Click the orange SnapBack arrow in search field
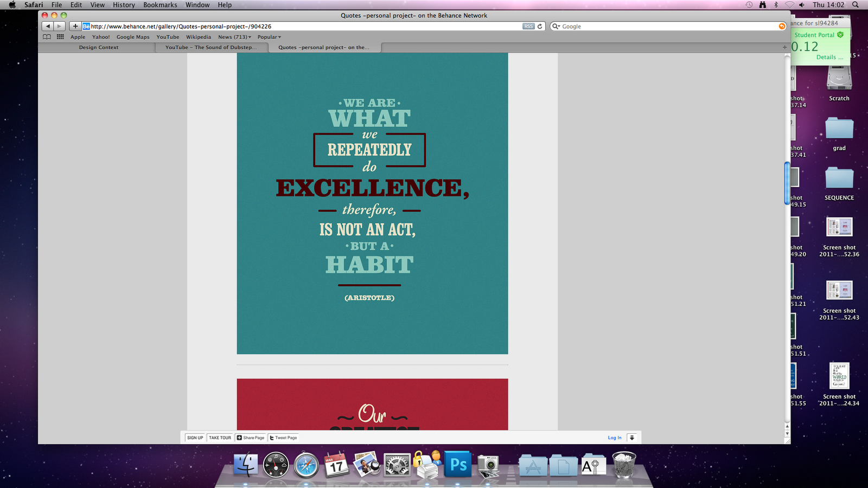 (782, 26)
